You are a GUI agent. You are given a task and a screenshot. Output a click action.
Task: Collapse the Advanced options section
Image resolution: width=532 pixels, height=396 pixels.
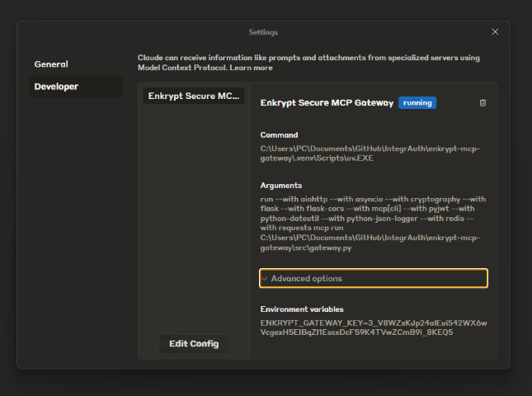tap(374, 278)
